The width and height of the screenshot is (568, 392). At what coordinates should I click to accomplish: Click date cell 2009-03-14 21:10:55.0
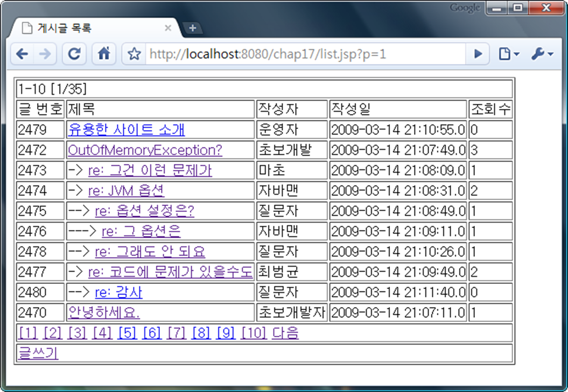pos(398,130)
